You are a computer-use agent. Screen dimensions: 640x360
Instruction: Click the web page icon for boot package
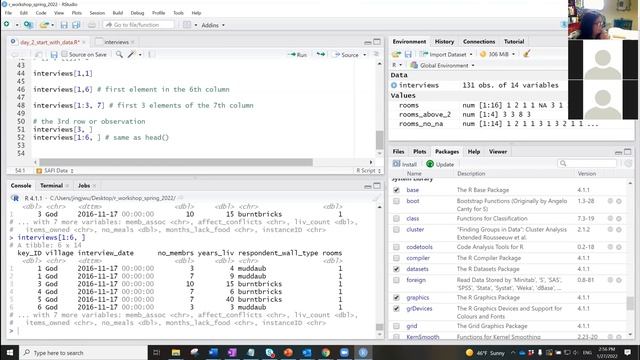[x=610, y=201]
